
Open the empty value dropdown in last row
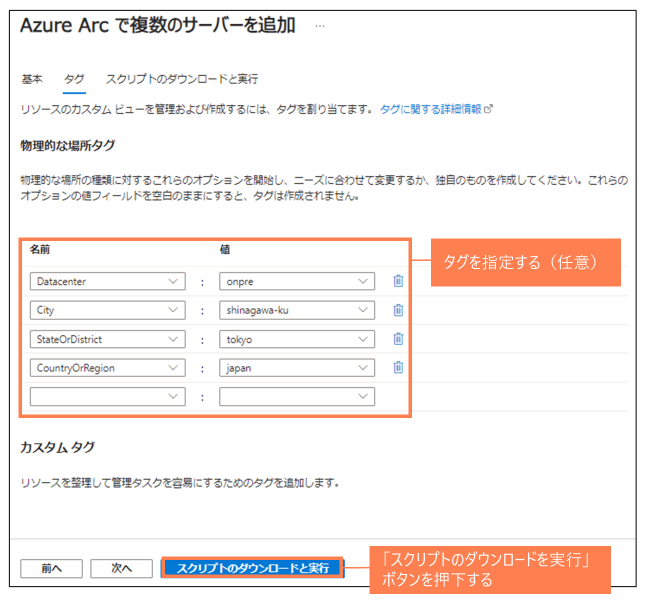coord(297,397)
